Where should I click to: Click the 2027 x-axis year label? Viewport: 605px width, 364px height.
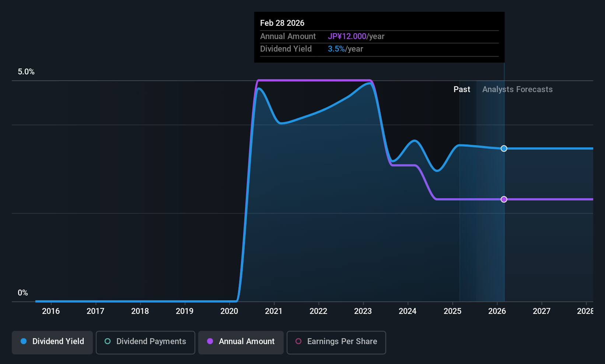[542, 311]
